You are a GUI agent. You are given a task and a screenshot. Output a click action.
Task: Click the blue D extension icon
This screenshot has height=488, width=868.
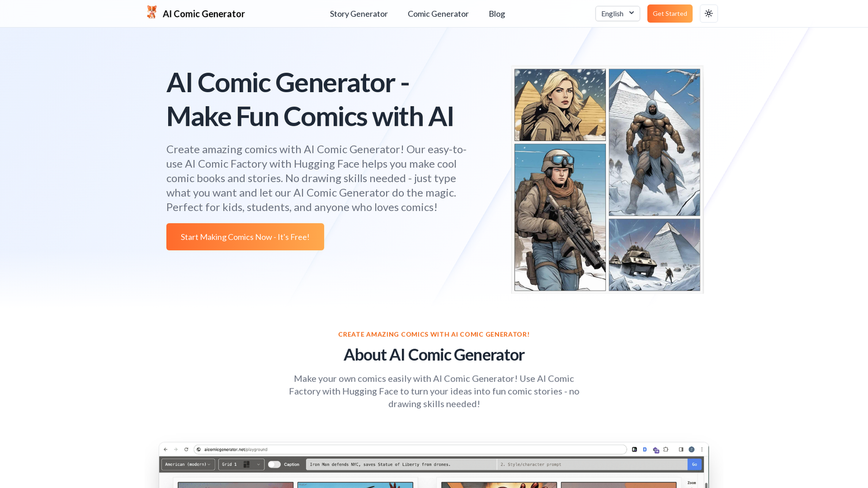pos(644,450)
